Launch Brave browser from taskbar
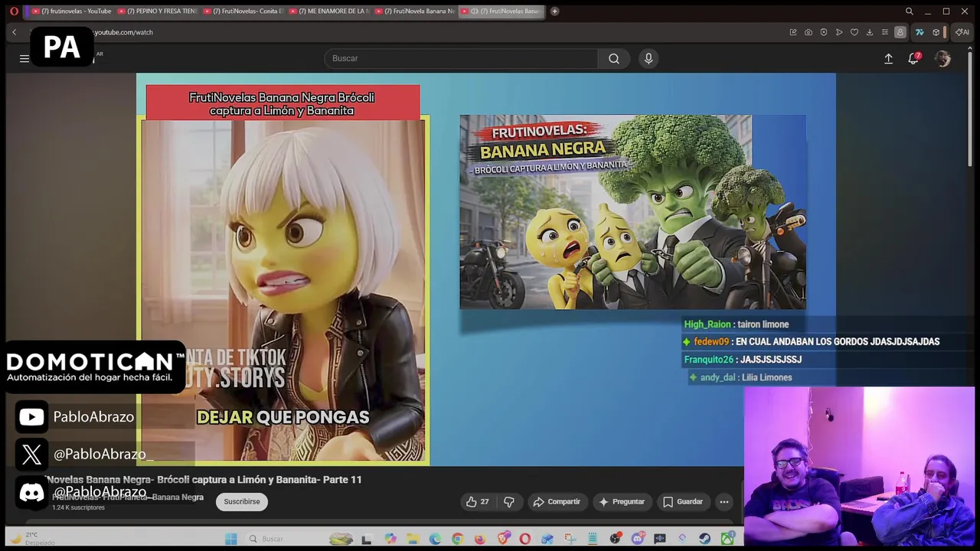Screen dimensions: 980x551 pyautogui.click(x=503, y=539)
